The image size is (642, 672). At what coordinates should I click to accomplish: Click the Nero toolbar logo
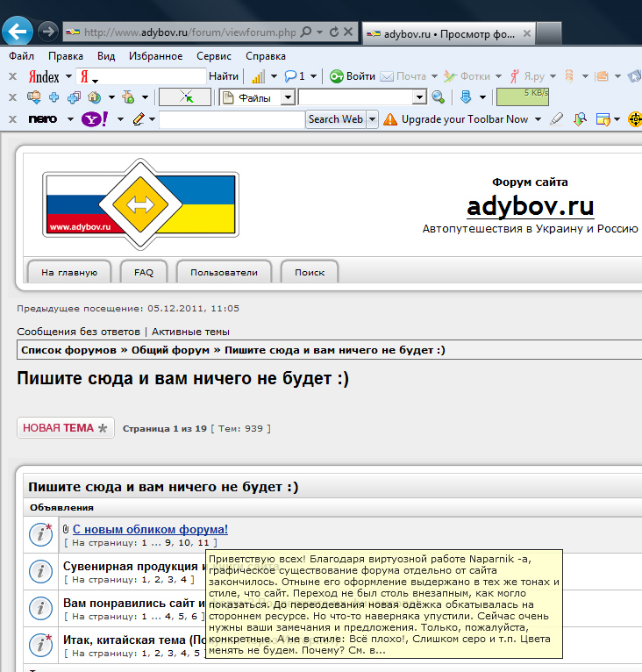pos(43,119)
